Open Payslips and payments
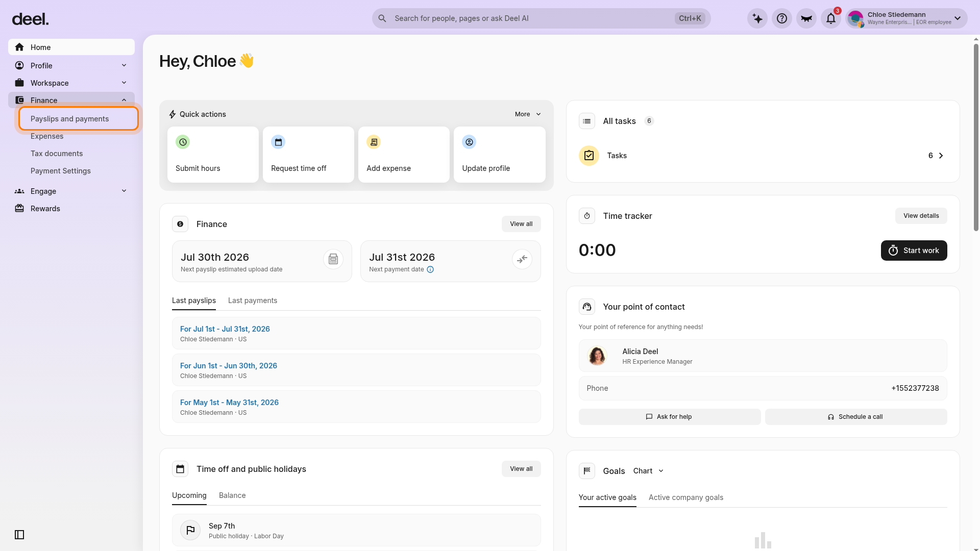The width and height of the screenshot is (980, 551). pos(79,118)
